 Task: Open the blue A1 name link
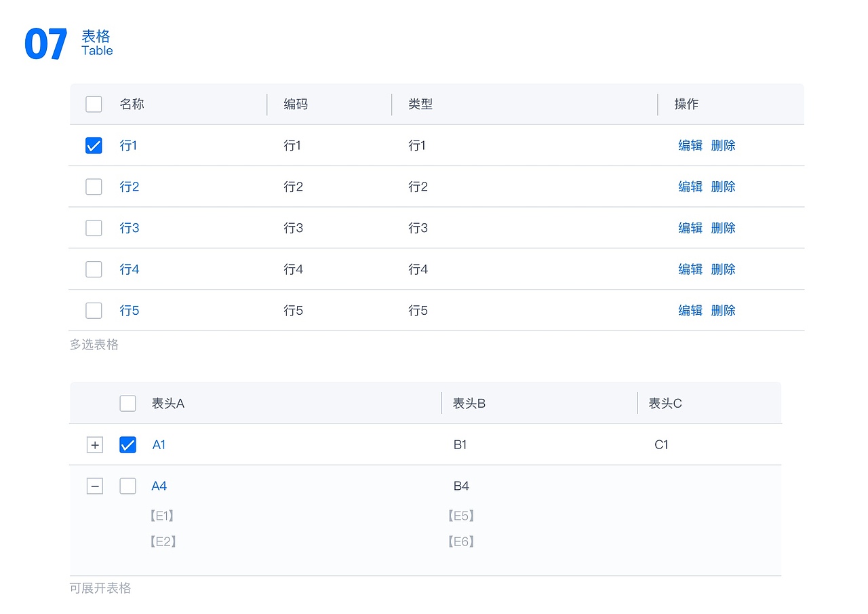159,445
